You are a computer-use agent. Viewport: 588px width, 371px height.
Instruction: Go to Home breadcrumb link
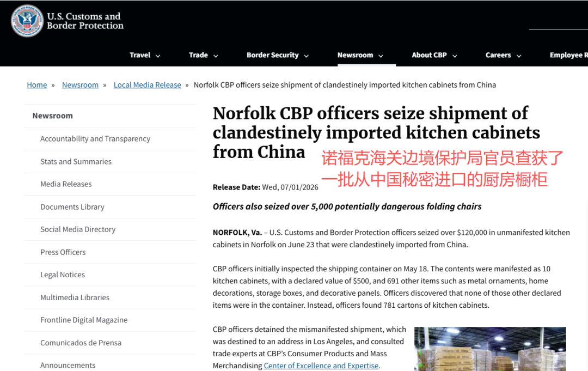tap(37, 85)
